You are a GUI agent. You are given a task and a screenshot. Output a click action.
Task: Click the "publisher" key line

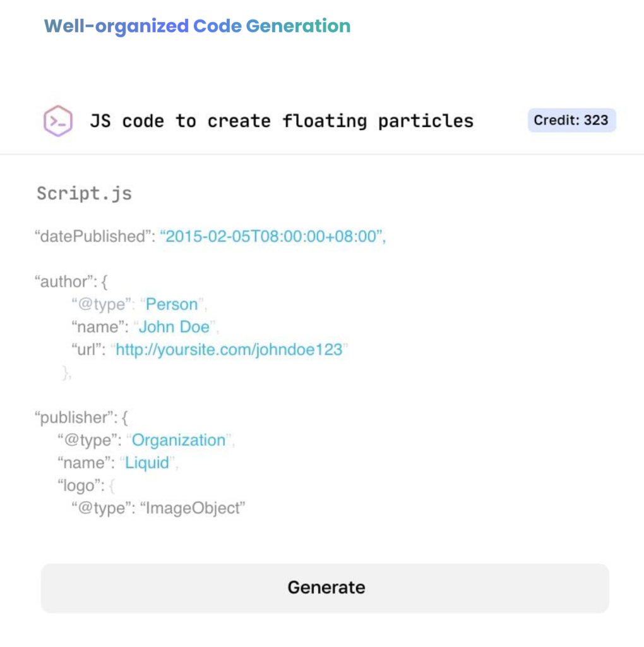coord(81,418)
